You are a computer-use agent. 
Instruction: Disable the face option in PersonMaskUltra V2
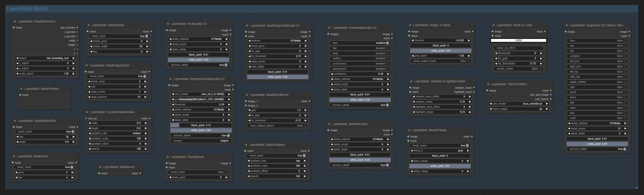coord(360,43)
